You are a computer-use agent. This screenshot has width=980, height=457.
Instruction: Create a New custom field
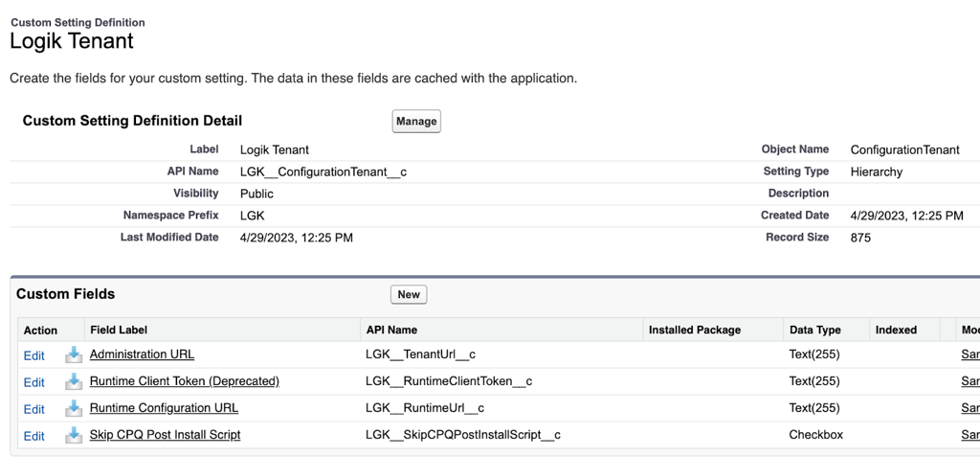[x=409, y=294]
